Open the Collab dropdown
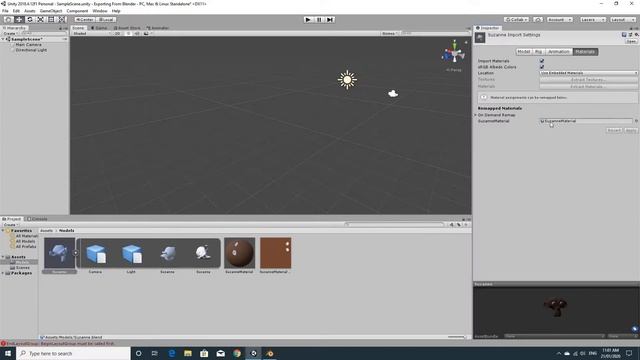 coord(517,20)
